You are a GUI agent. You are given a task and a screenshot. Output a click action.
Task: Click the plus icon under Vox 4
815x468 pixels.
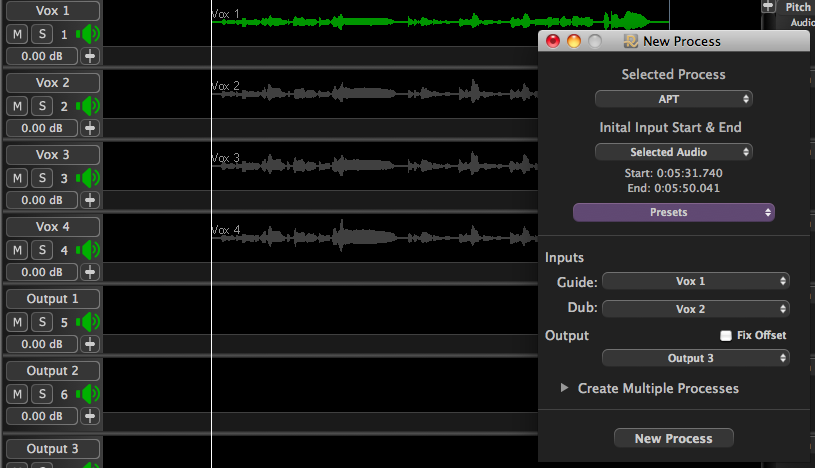point(90,272)
